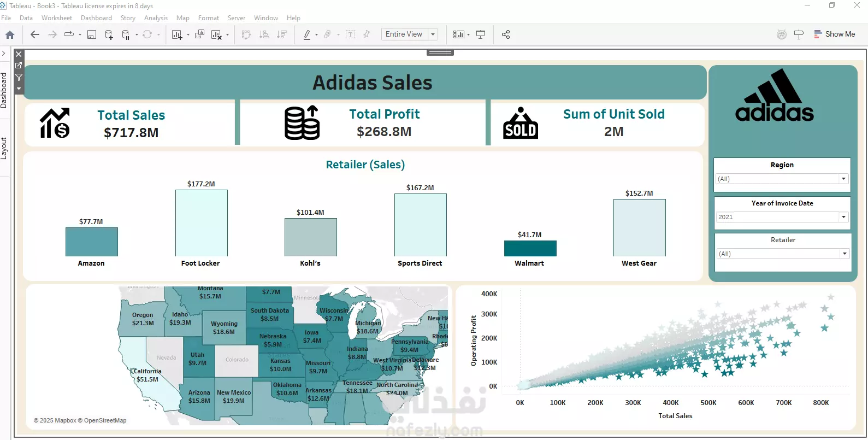Undo with the back arrow icon
The width and height of the screenshot is (868, 440).
click(x=35, y=34)
